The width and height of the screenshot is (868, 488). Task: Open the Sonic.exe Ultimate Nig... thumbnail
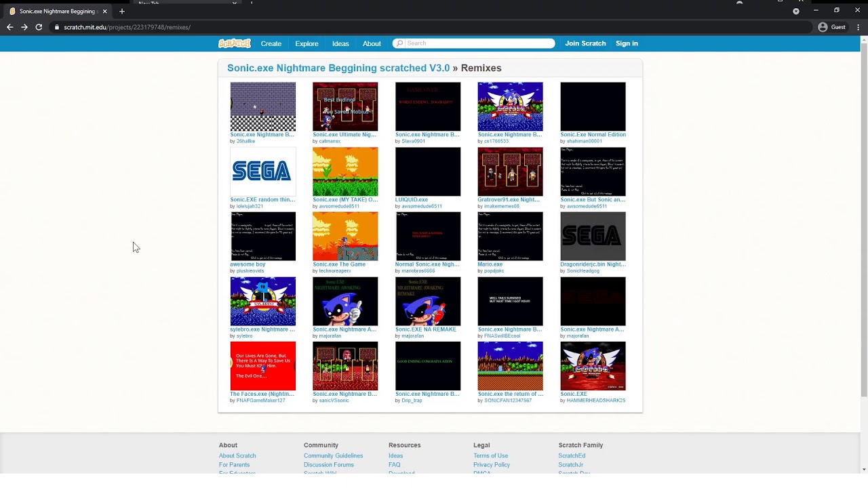click(345, 106)
